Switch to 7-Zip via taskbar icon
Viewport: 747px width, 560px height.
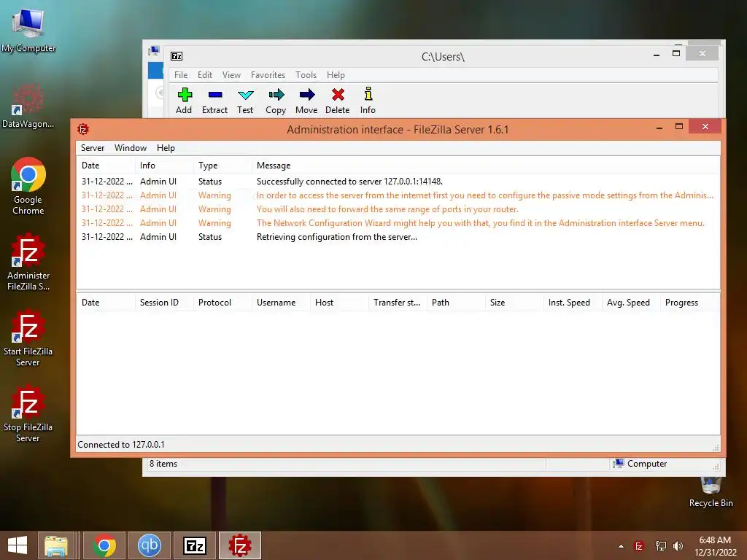point(195,545)
